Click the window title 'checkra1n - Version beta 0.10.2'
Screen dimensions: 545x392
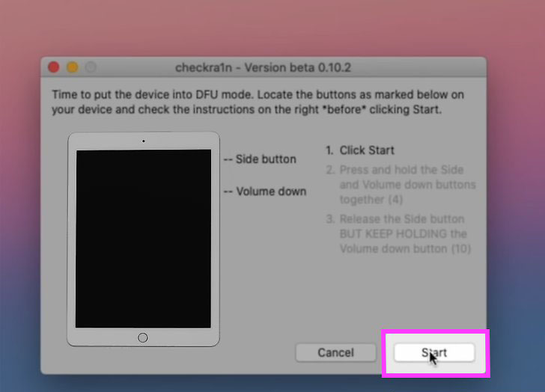263,67
